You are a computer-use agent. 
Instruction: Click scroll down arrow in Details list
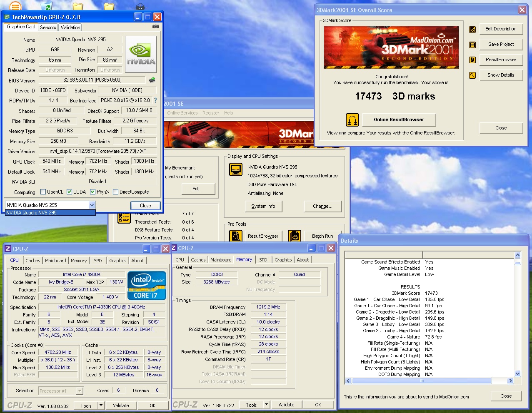click(x=517, y=373)
